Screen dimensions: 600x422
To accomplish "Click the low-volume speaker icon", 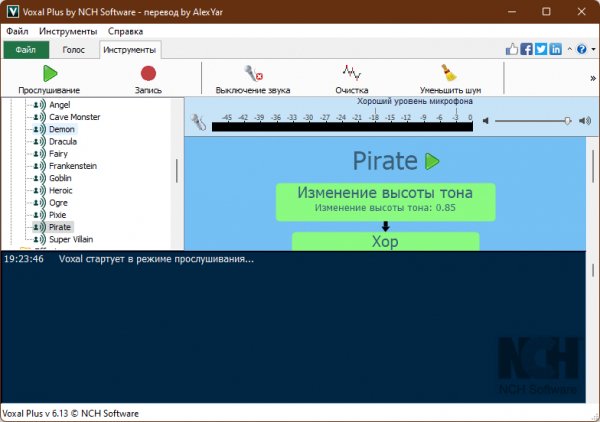I will click(486, 121).
